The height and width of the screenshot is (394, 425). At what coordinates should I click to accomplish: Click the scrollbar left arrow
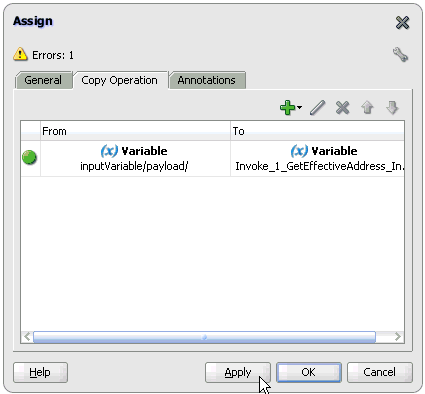[x=27, y=337]
